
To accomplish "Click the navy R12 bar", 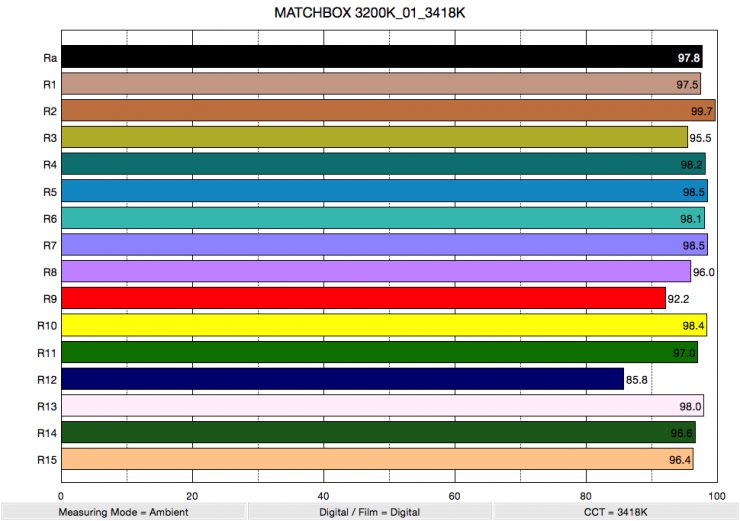I will [342, 379].
